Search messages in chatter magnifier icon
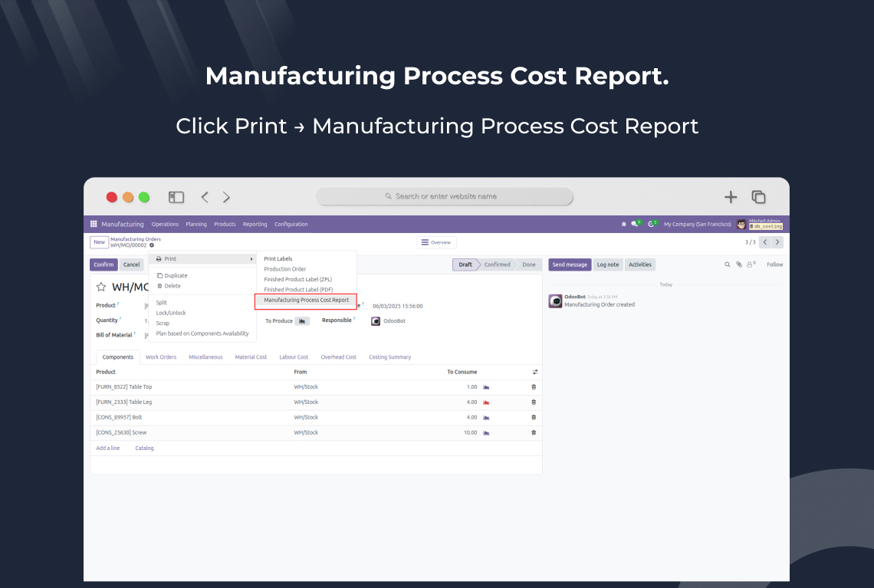This screenshot has width=874, height=588. [727, 264]
